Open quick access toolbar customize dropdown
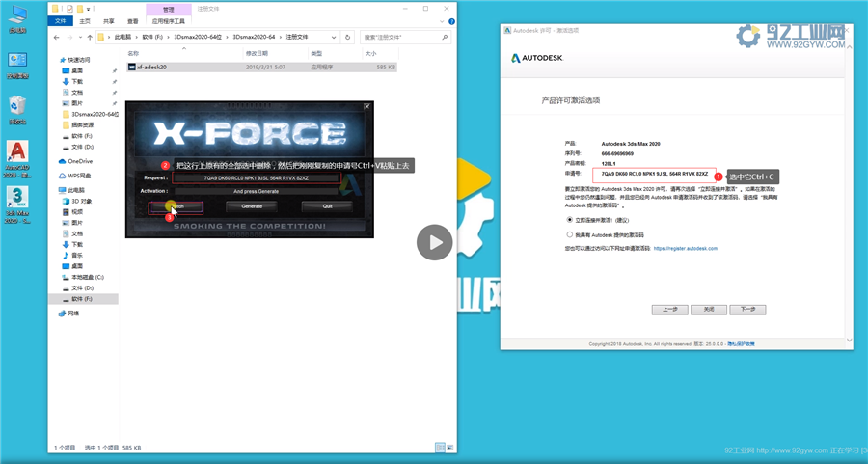Viewport: 868px width, 464px height. [89, 9]
